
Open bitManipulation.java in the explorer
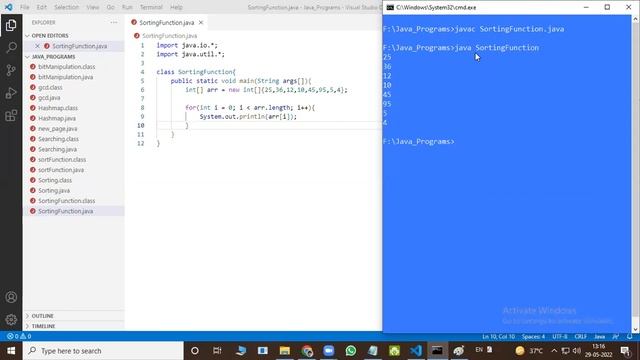pyautogui.click(x=65, y=77)
